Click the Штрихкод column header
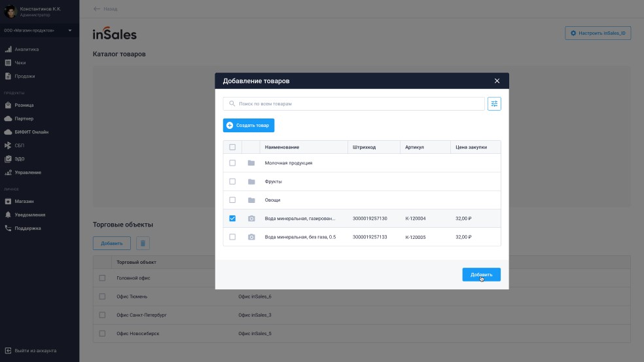Image resolution: width=644 pixels, height=362 pixels. (x=364, y=147)
